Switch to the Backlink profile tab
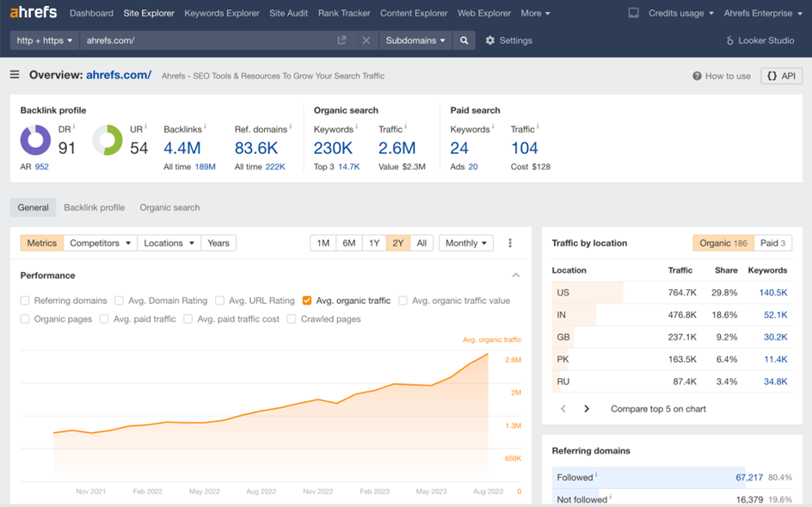This screenshot has width=812, height=507. (95, 207)
